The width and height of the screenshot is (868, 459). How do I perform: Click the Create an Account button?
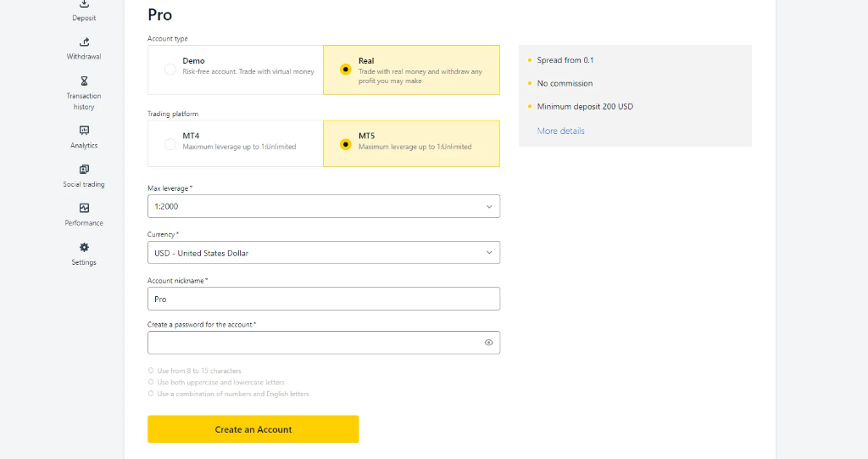coord(253,429)
